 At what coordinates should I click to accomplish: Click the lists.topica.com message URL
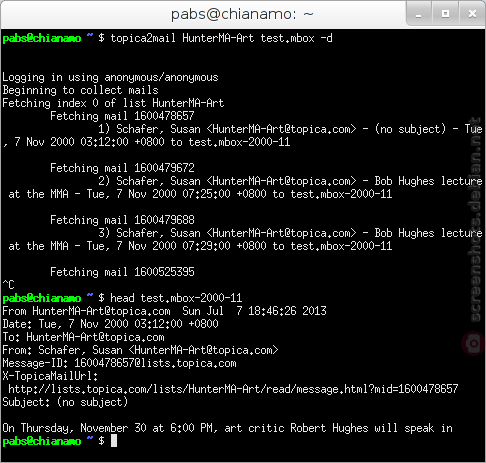click(233, 389)
